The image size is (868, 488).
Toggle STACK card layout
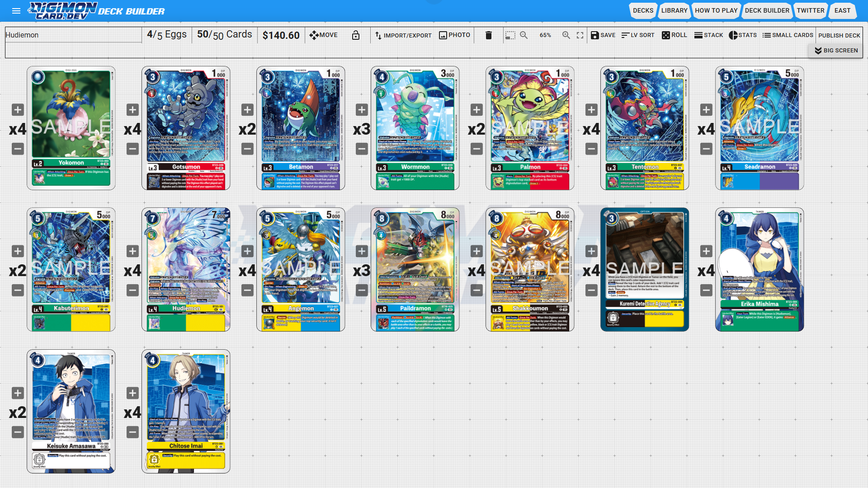(x=708, y=35)
